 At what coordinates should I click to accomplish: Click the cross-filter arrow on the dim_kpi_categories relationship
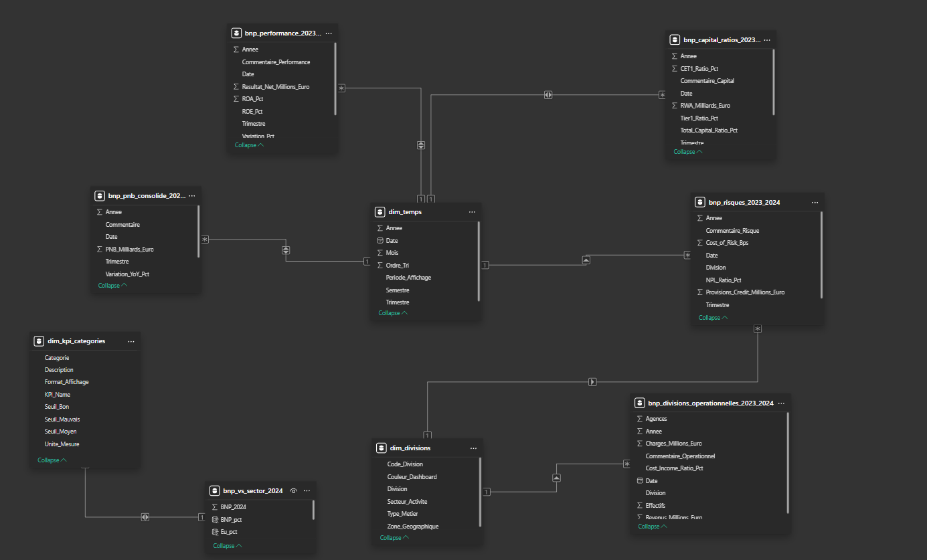pyautogui.click(x=145, y=517)
